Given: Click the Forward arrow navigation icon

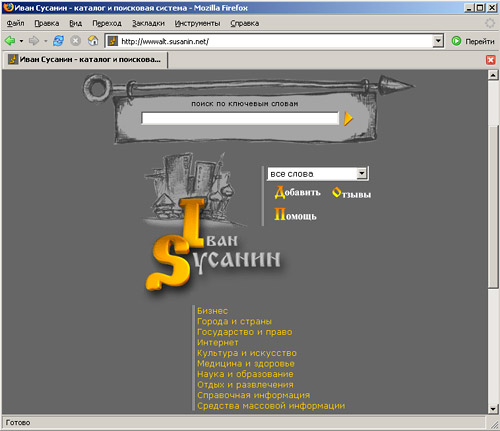Looking at the screenshot, I should coord(34,41).
